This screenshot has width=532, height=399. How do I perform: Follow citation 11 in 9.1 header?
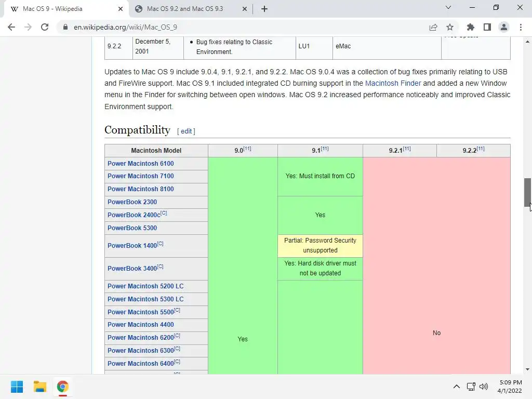pos(325,149)
